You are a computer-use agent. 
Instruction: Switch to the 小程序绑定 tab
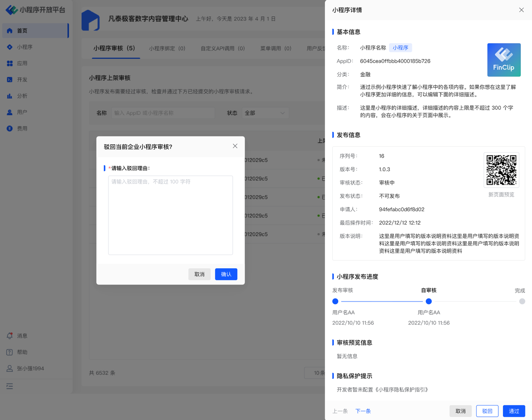167,48
